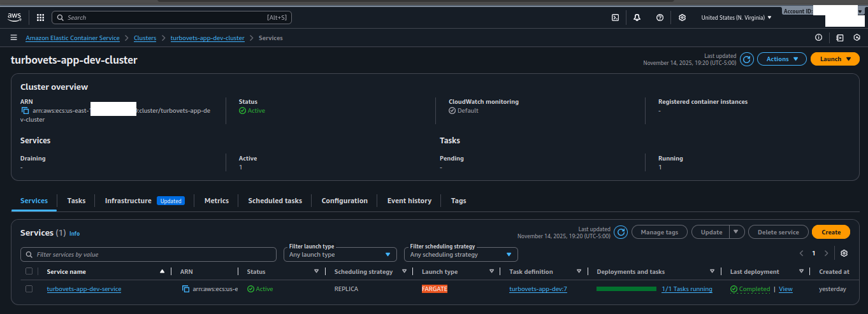Image resolution: width=868 pixels, height=314 pixels.
Task: Open the Scheduled tasks tab
Action: tap(275, 201)
